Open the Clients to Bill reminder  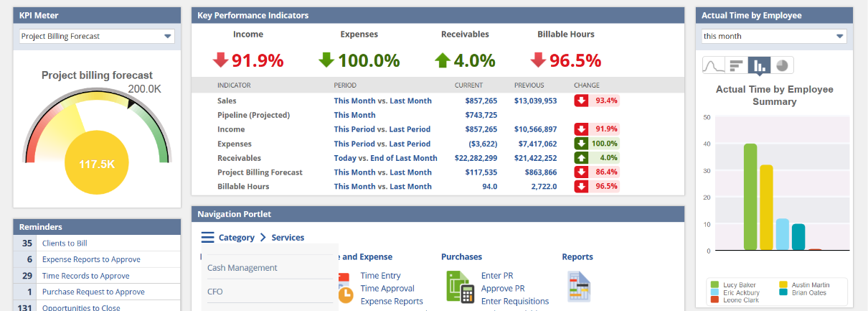(65, 243)
